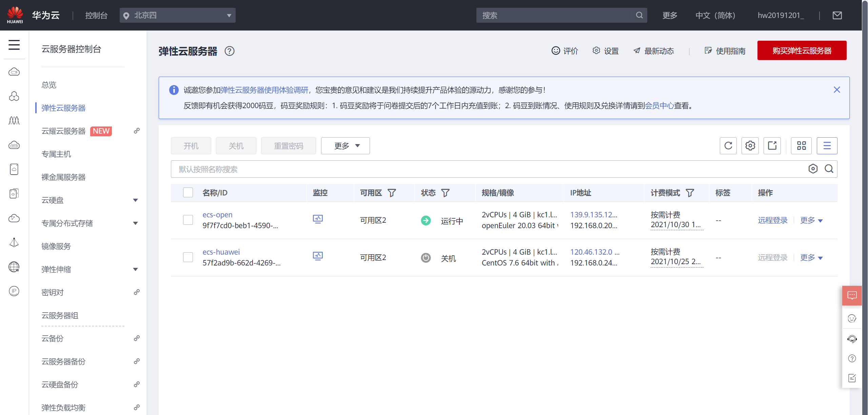Tick the checkbox for ecs-open
Viewport: 868px width, 415px height.
point(188,220)
